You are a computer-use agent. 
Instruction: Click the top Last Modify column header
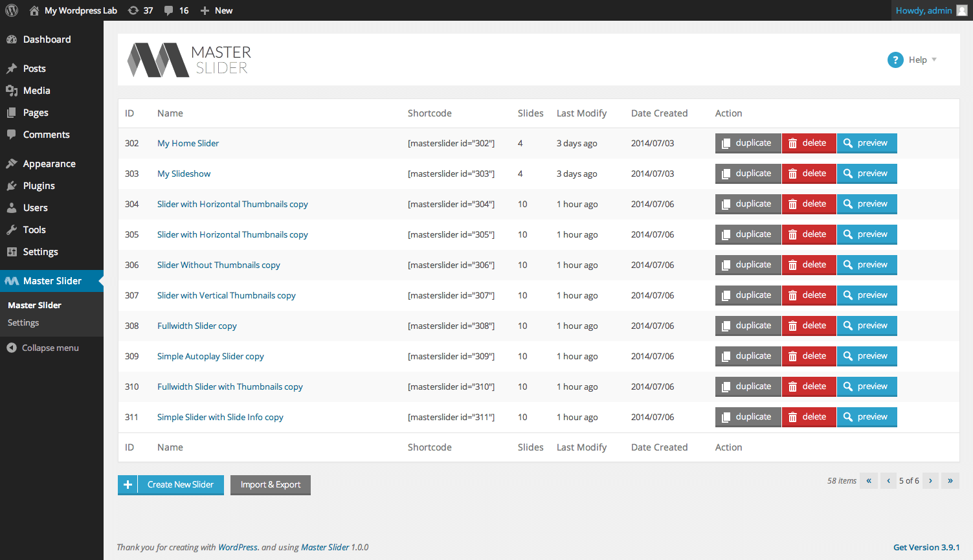581,113
